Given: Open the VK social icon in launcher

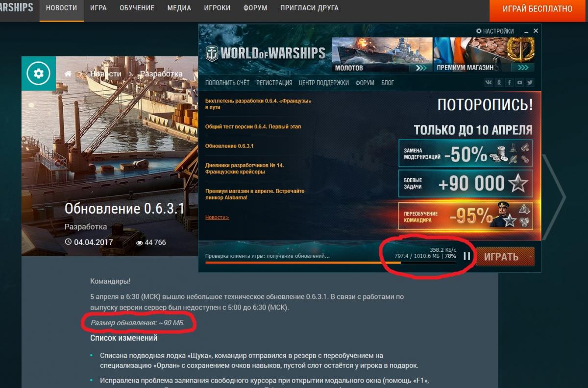Looking at the screenshot, I should (x=489, y=83).
